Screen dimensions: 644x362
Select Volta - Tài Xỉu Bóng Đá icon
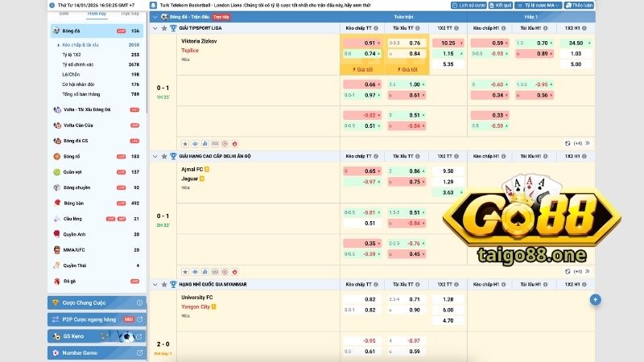[x=57, y=109]
